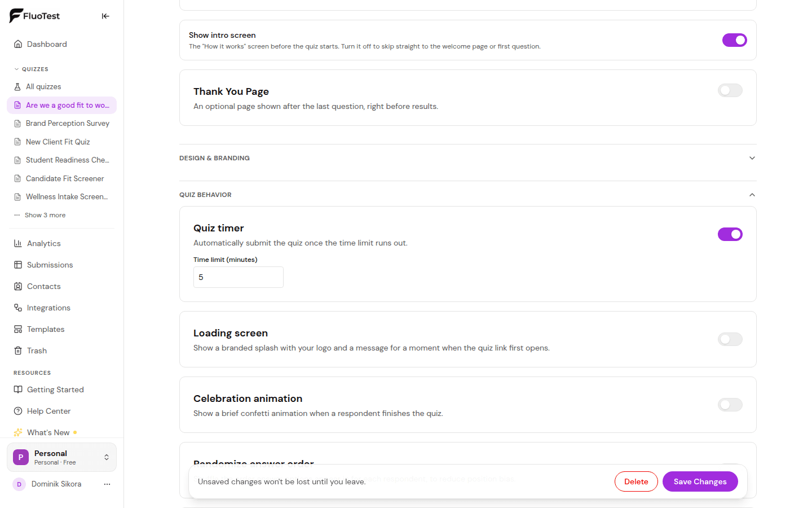The image size is (812, 508).
Task: Click the red Delete button
Action: click(x=636, y=481)
